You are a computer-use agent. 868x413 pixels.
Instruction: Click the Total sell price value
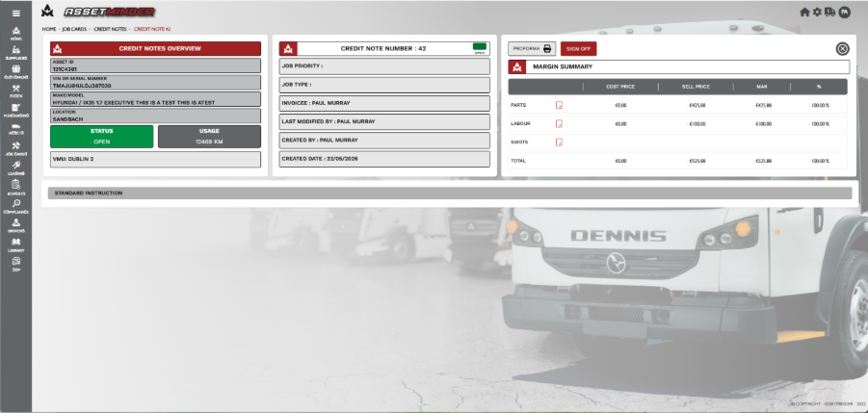tap(697, 161)
